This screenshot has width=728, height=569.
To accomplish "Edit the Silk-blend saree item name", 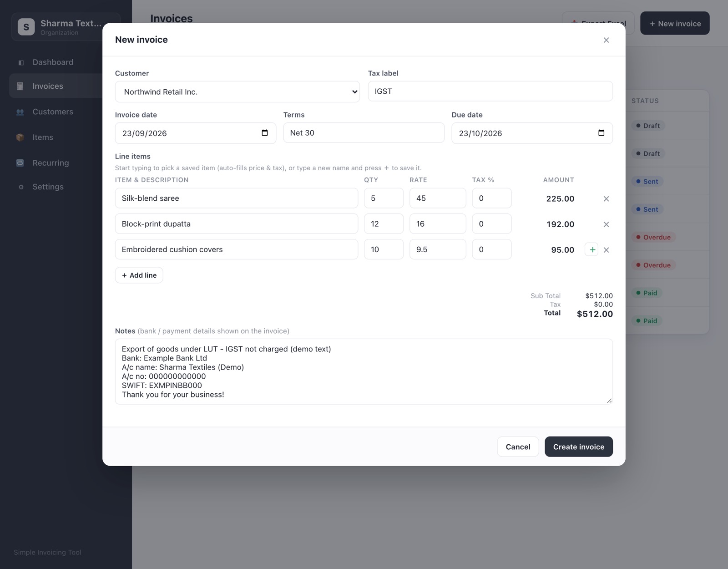I will [x=236, y=198].
